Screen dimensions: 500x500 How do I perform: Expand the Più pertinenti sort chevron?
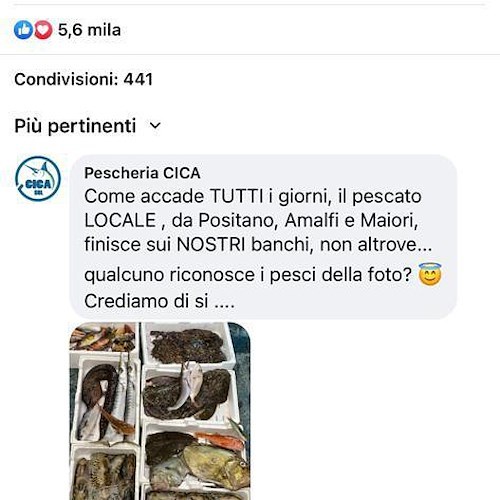click(155, 126)
